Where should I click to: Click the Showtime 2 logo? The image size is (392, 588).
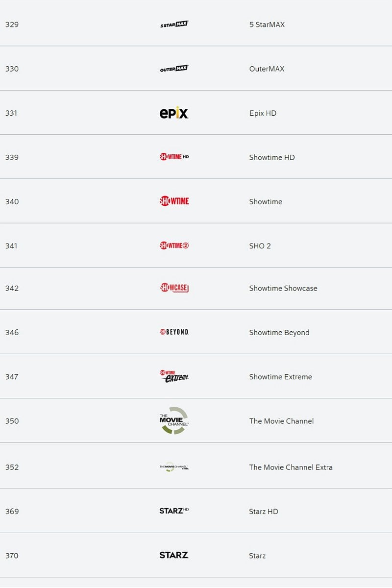[x=174, y=245]
